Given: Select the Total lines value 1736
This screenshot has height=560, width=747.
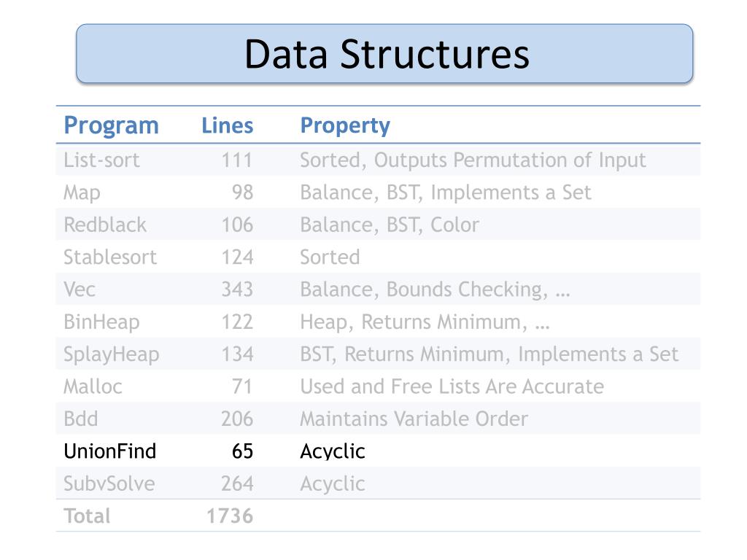Looking at the screenshot, I should click(230, 516).
